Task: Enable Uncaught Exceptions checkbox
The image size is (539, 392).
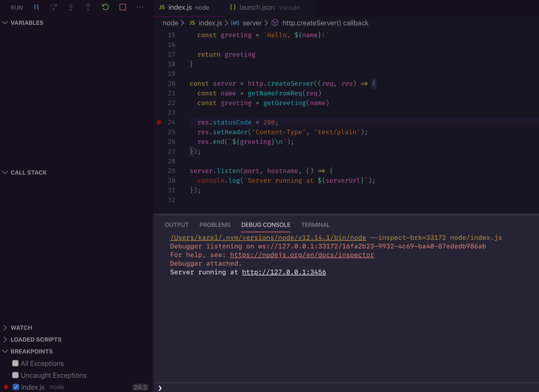Action: coord(15,375)
